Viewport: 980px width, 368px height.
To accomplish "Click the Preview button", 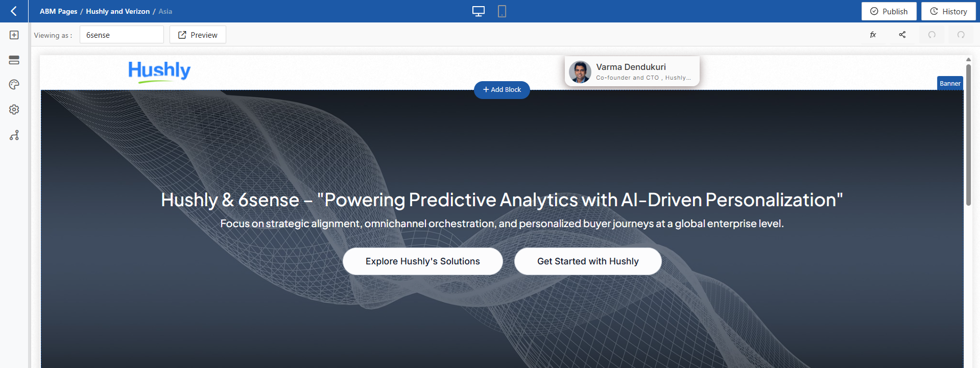I will (198, 35).
